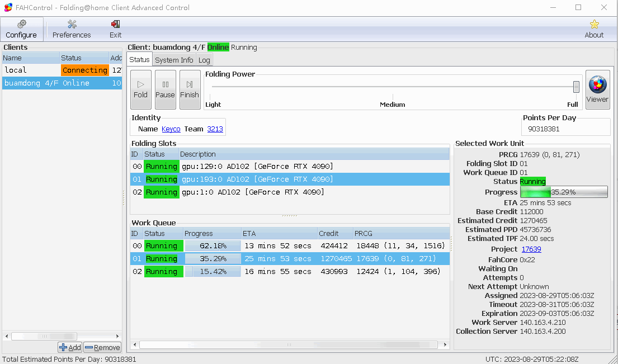Open the team 3213 link
Viewport: 618px width, 364px height.
click(215, 129)
